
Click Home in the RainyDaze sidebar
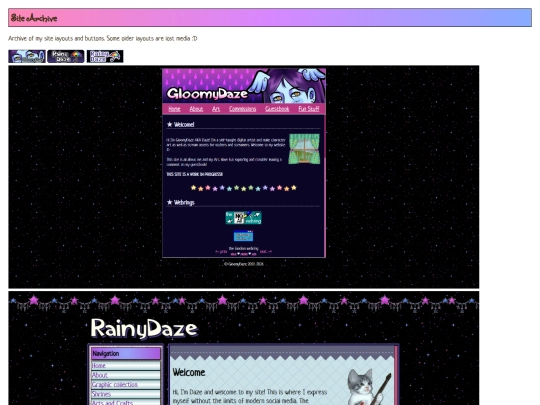pyautogui.click(x=126, y=365)
